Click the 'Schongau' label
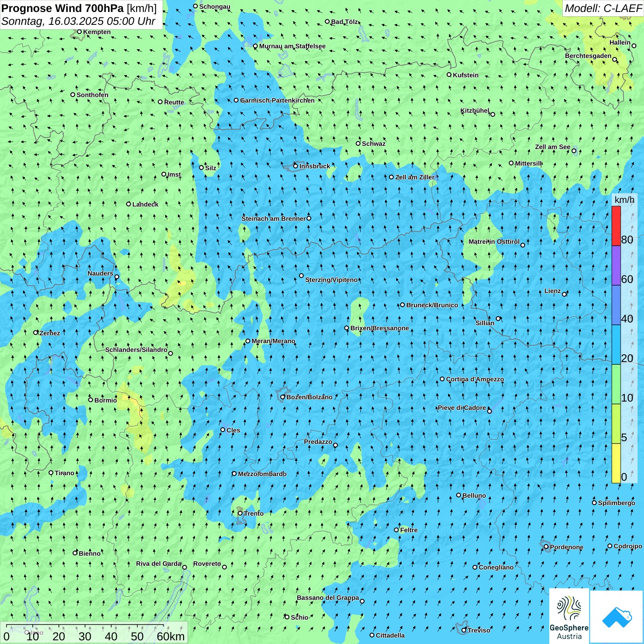 pyautogui.click(x=215, y=6)
